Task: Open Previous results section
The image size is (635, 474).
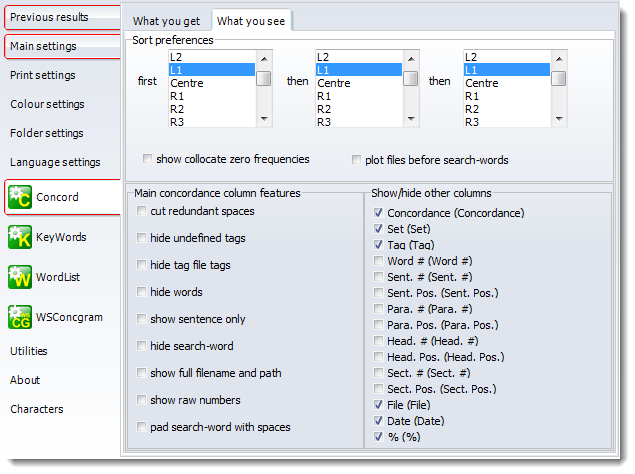Action: (49, 17)
